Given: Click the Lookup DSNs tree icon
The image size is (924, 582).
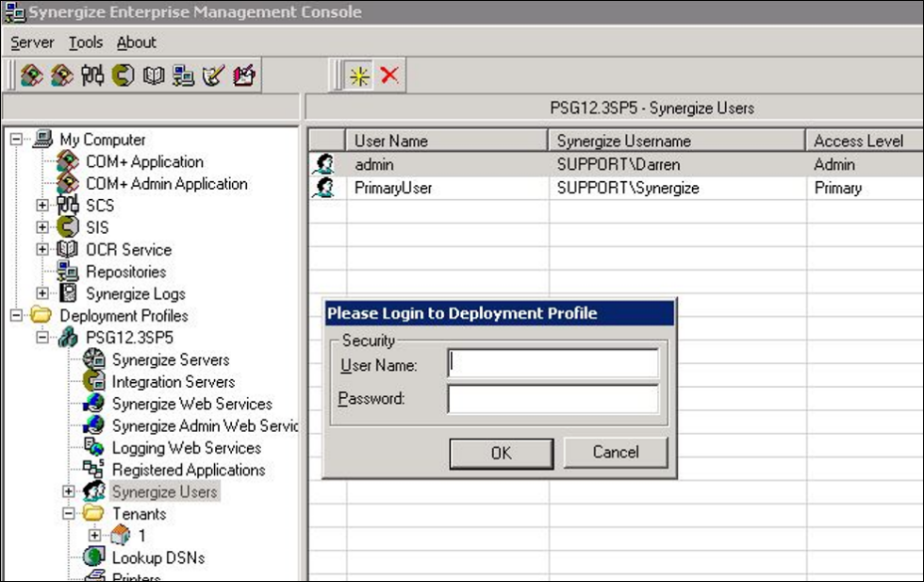Looking at the screenshot, I should [93, 557].
